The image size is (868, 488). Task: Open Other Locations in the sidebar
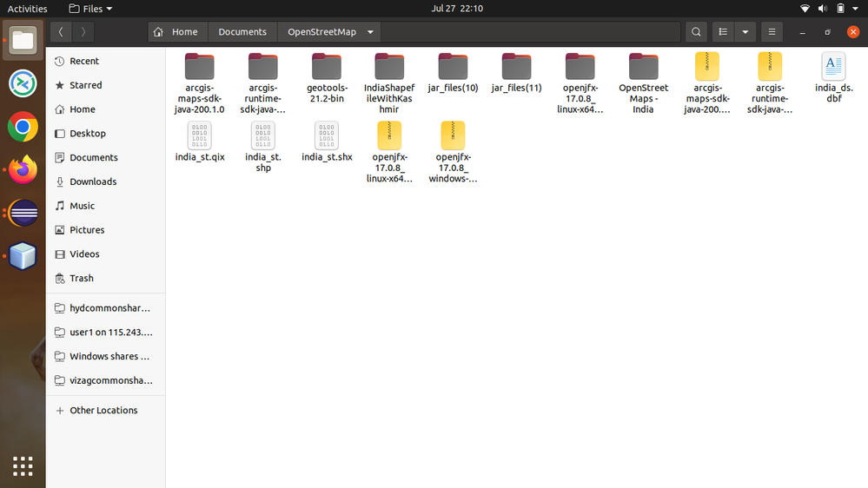[105, 411]
